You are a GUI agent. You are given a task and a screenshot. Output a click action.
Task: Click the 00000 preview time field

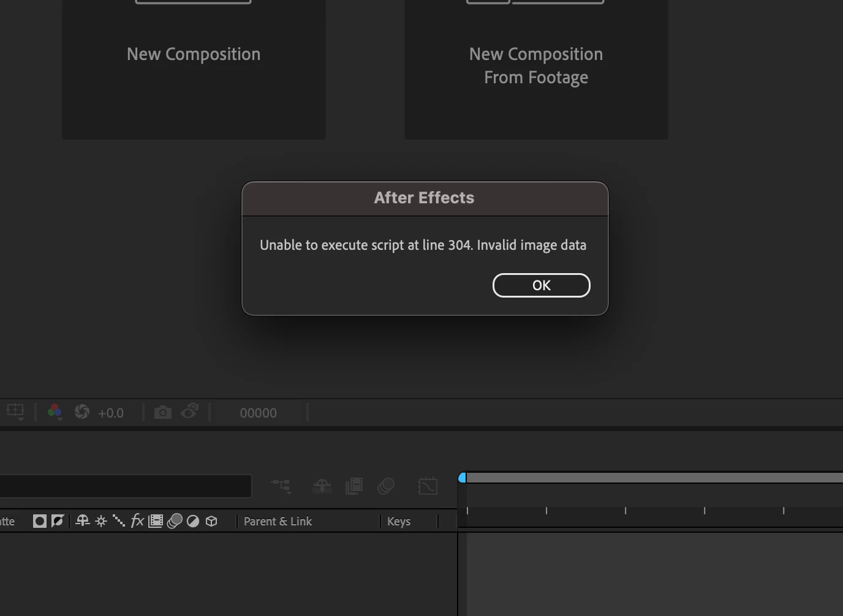coord(259,413)
